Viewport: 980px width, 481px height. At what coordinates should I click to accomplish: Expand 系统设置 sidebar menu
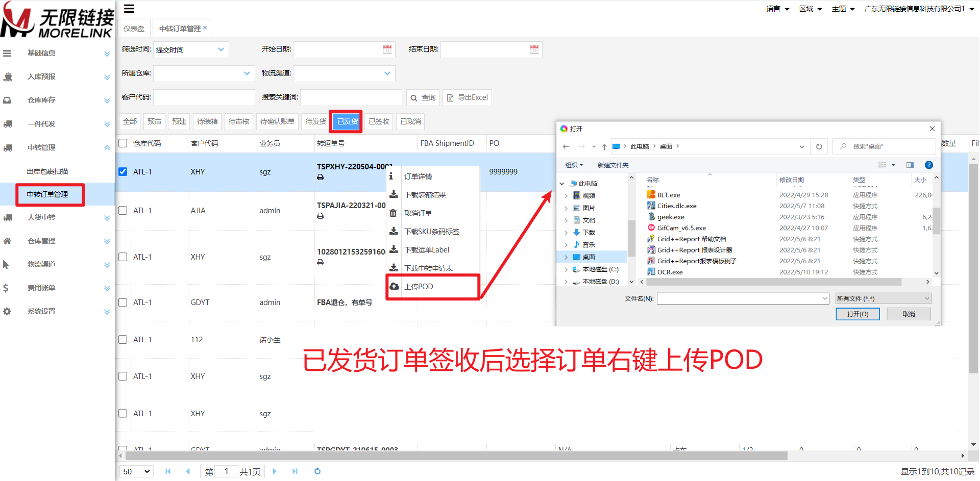pos(57,311)
